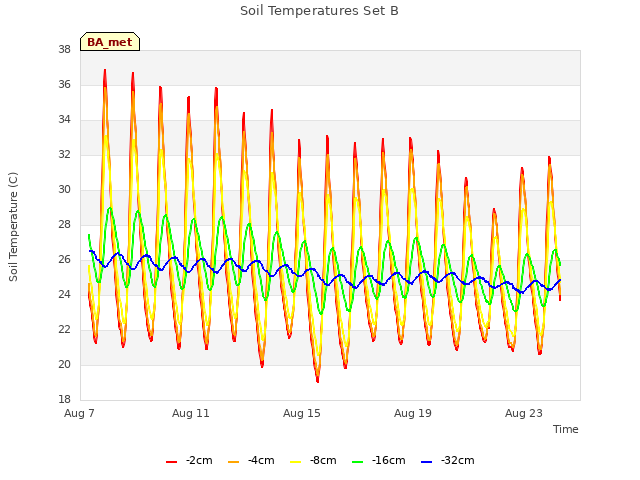Screen dimensions: 640x480
Task: Click the blue -32cm line's final point
Action: coord(560,280)
